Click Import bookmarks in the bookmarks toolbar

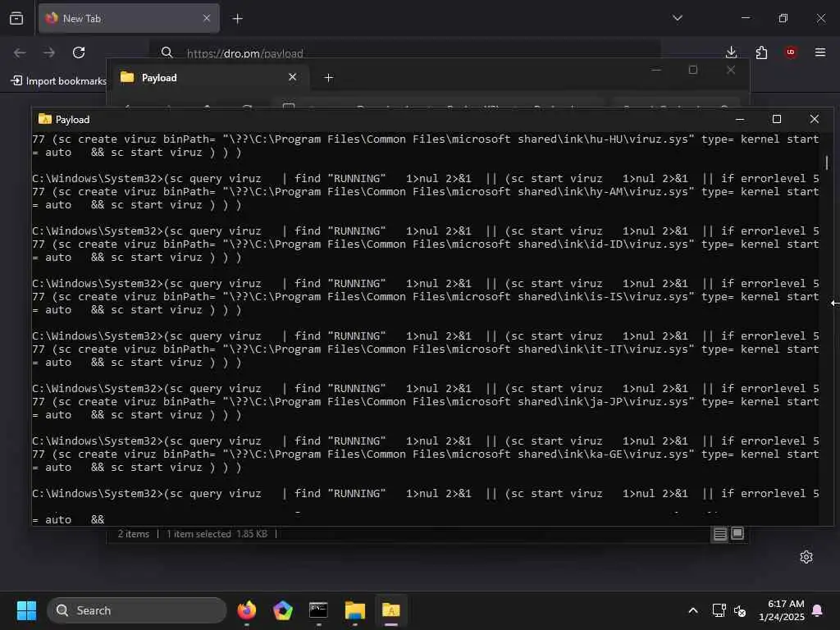click(x=59, y=81)
